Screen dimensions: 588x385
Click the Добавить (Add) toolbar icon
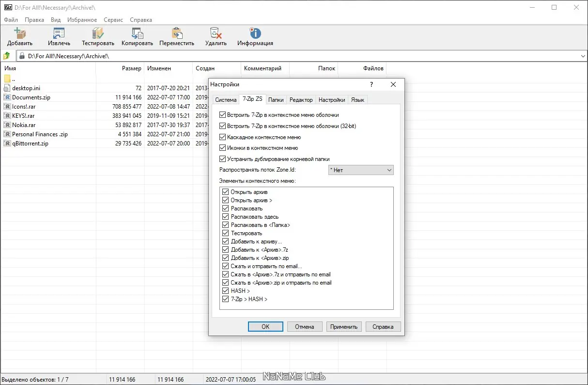tap(20, 33)
